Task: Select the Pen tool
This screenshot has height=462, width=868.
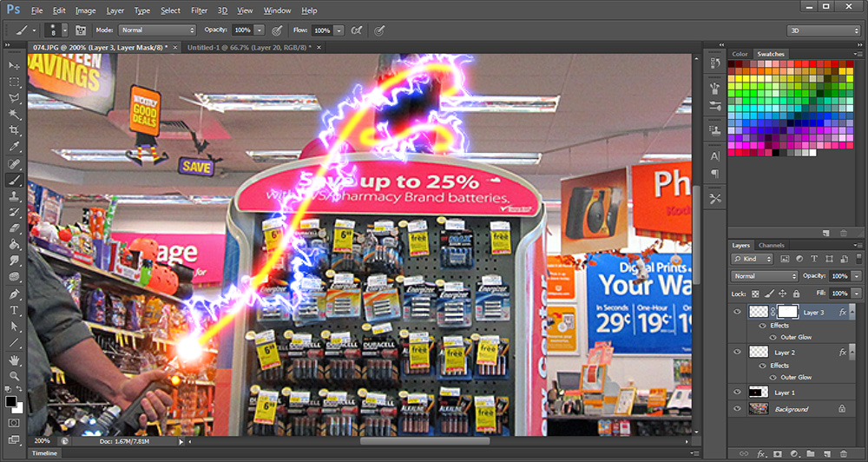Action: [x=14, y=294]
